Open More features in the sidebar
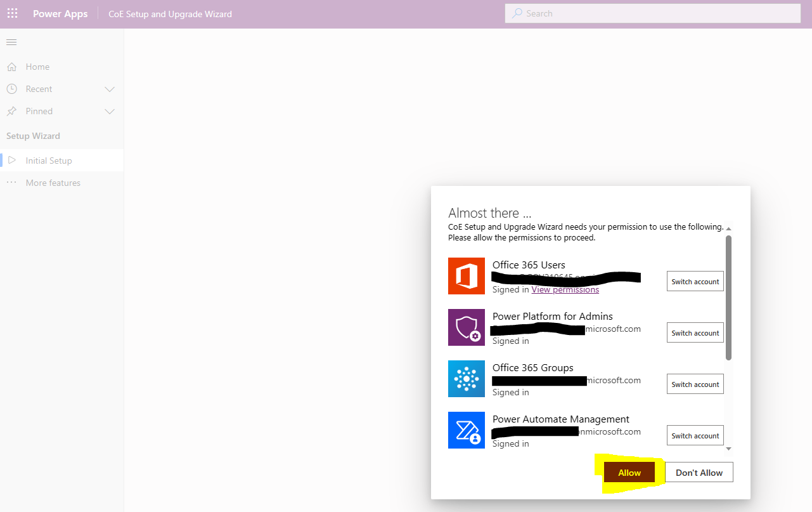This screenshot has width=812, height=512. pyautogui.click(x=53, y=183)
